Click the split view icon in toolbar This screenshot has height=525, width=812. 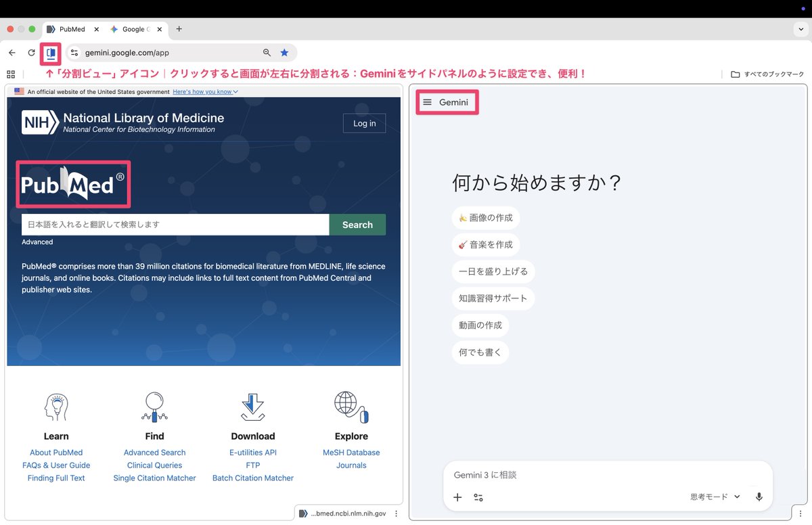coord(51,53)
